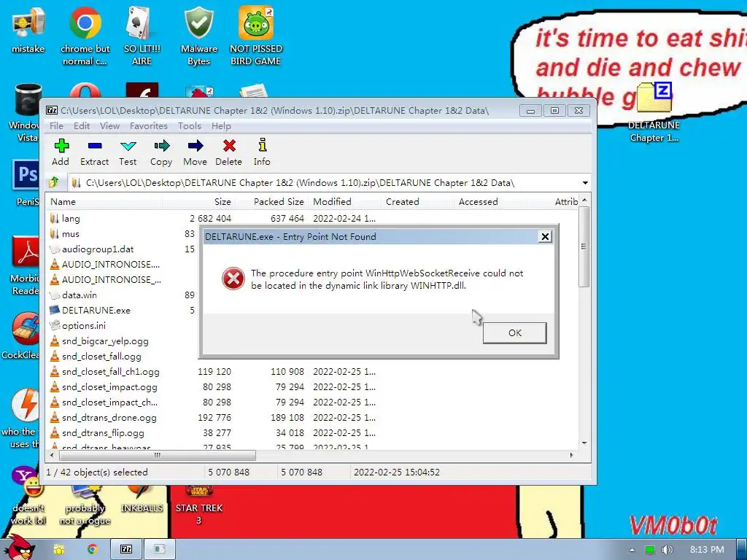The height and width of the screenshot is (560, 747).
Task: Sort by the Accessed column header
Action: (x=491, y=201)
